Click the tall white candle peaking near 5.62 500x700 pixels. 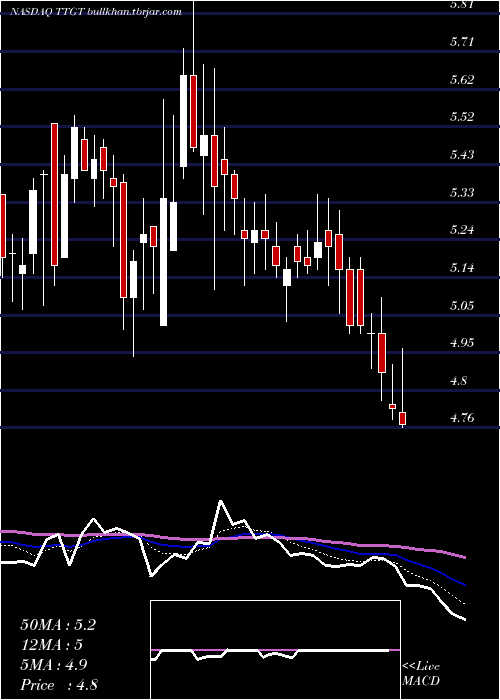coord(183,121)
